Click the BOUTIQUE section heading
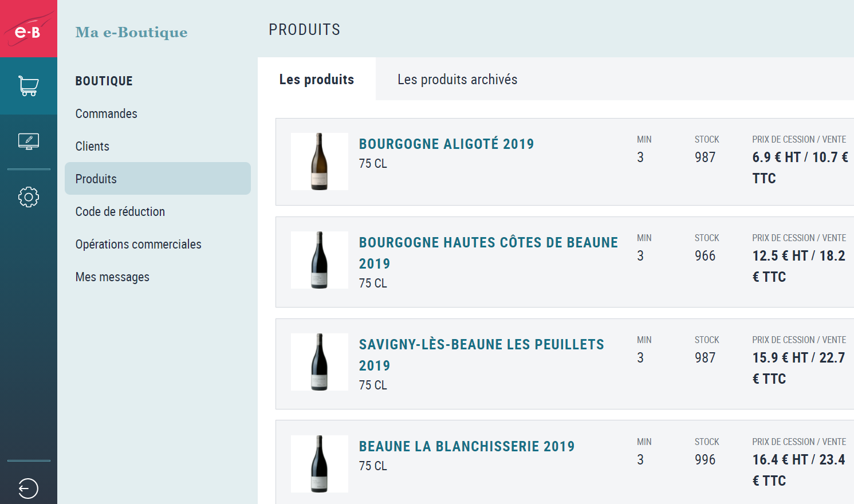 (x=104, y=81)
